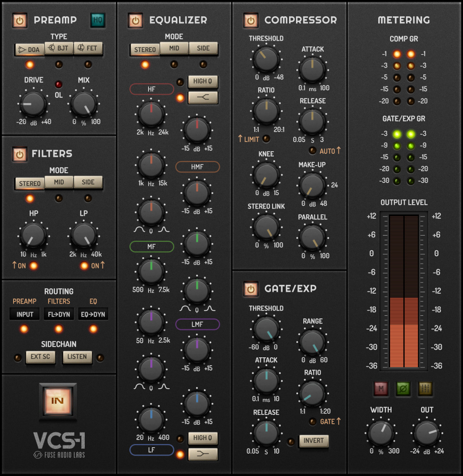
Task: Click the Preamp Mix knob
Action: click(84, 103)
